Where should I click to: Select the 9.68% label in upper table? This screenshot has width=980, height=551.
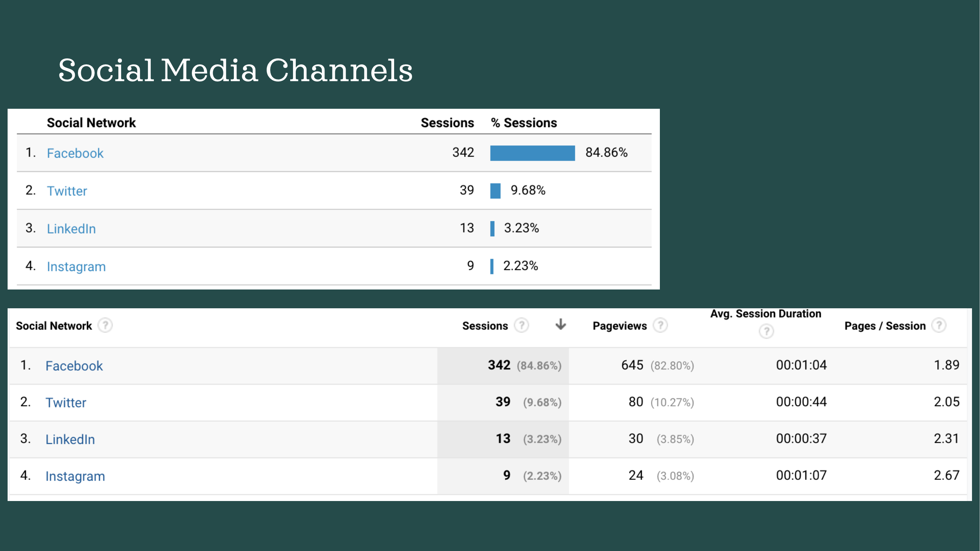pyautogui.click(x=528, y=190)
